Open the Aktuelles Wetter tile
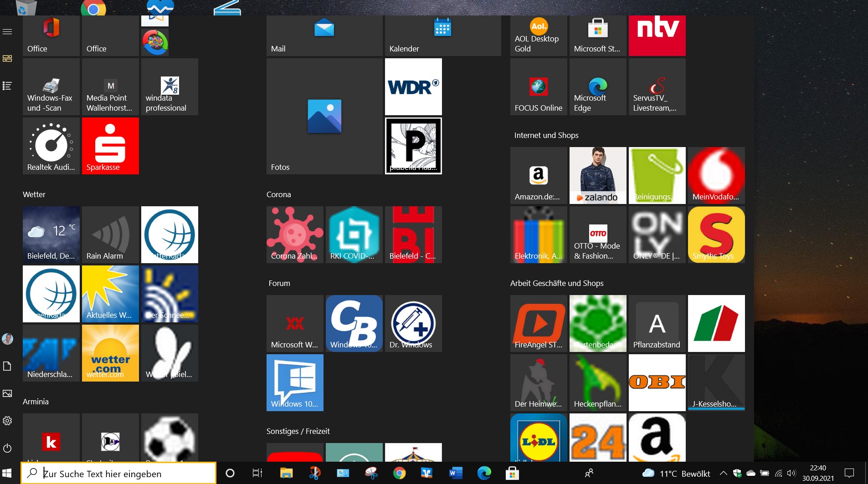 pyautogui.click(x=110, y=294)
